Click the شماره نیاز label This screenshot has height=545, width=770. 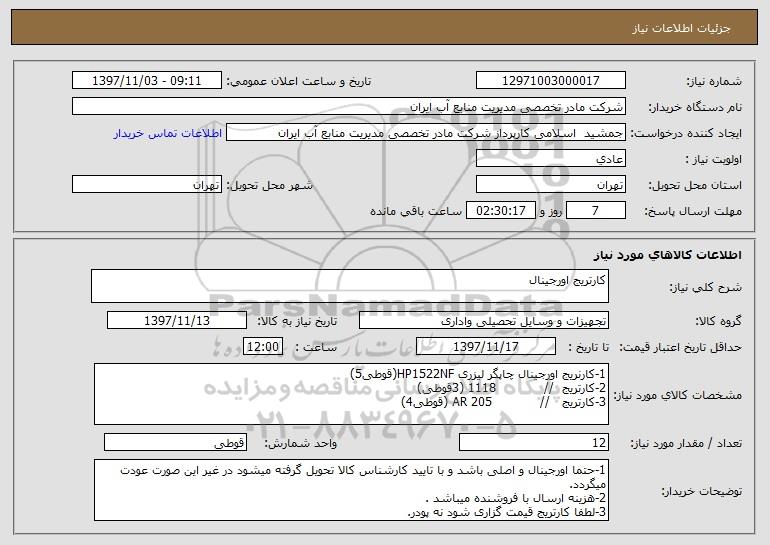tap(714, 81)
